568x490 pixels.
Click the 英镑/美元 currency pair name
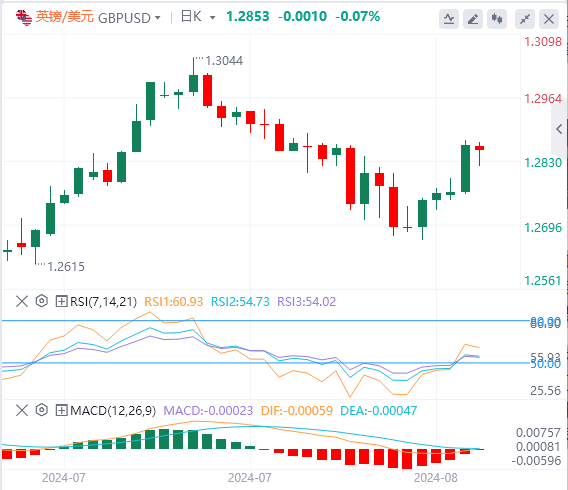pyautogui.click(x=65, y=17)
